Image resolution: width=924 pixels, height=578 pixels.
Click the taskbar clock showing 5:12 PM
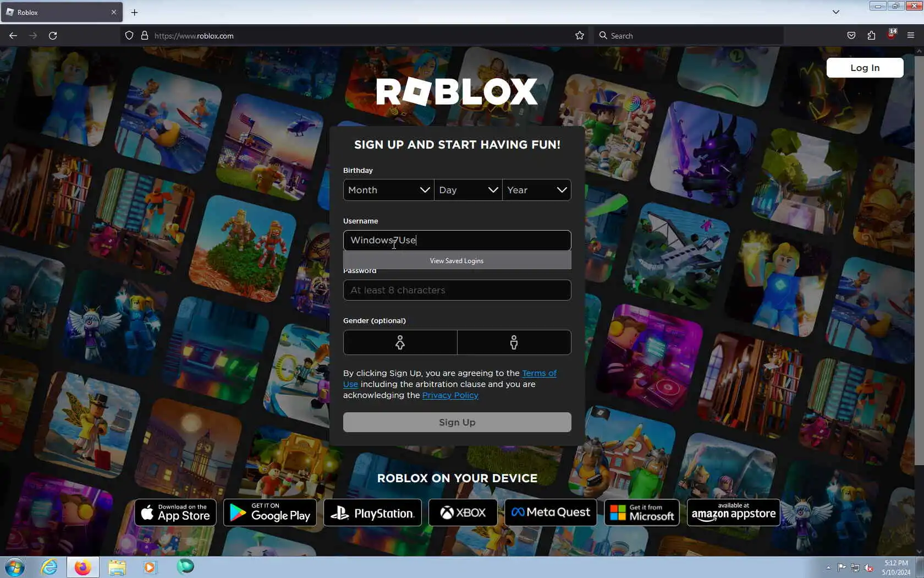click(x=896, y=568)
